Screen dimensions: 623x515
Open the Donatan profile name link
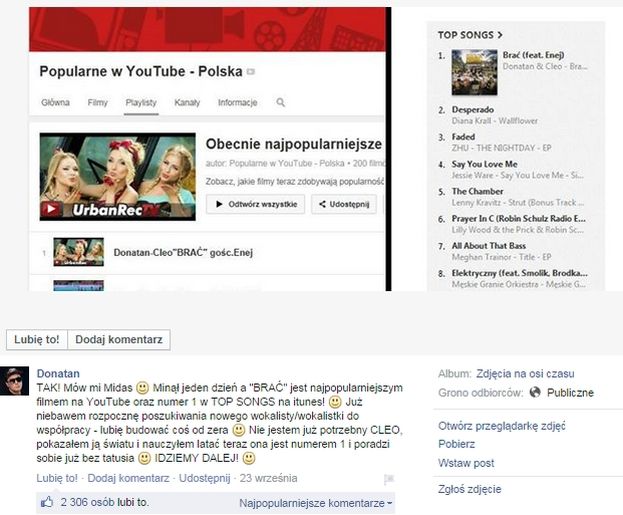58,374
